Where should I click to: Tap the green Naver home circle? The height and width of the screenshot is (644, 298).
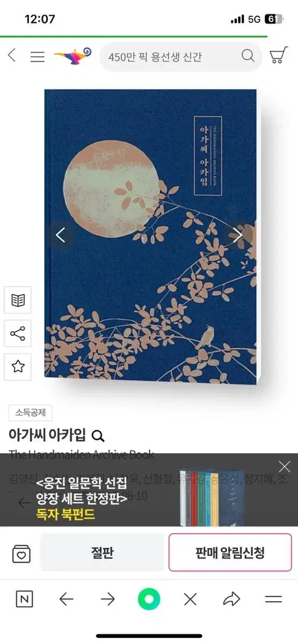pos(149,599)
